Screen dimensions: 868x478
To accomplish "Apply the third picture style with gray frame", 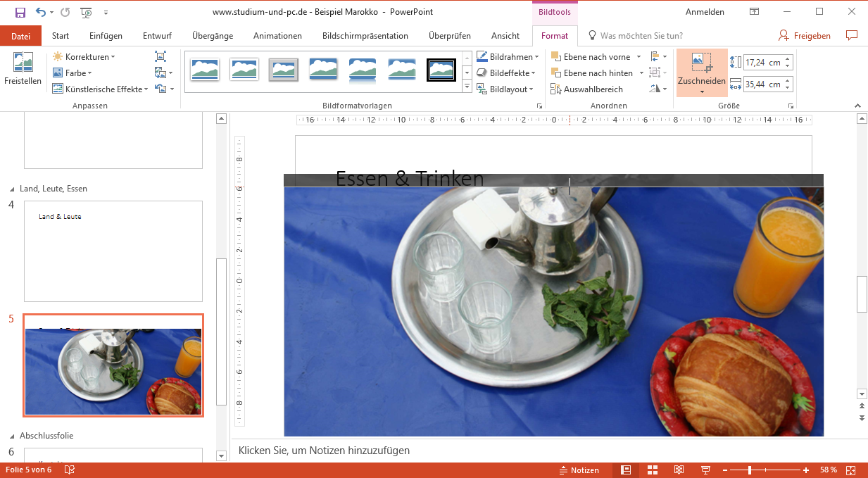I will coord(284,69).
